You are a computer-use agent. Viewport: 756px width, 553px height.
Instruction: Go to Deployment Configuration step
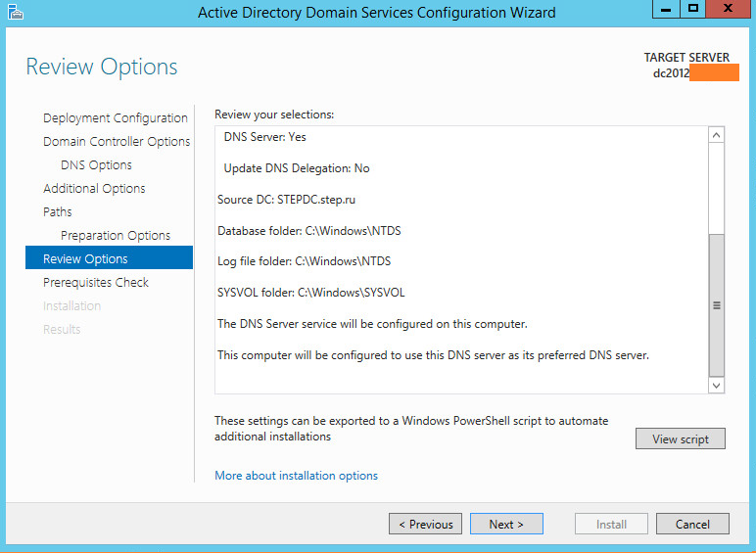coord(115,117)
